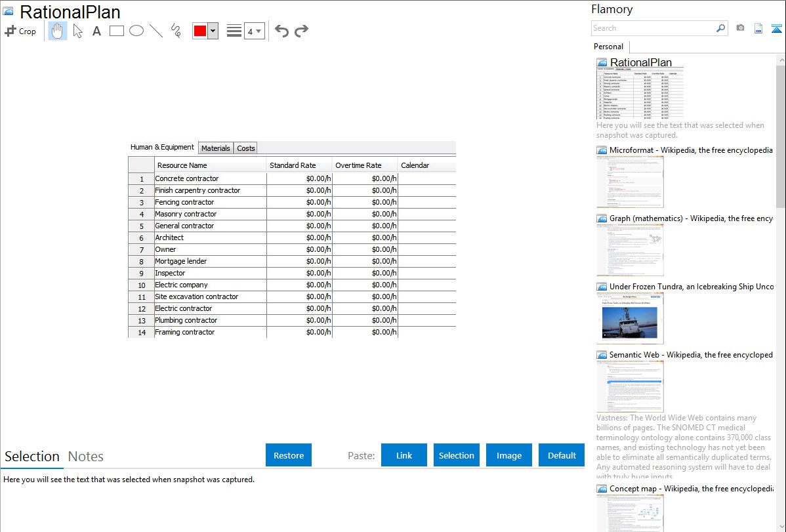Select the Crop tool
This screenshot has height=532, width=786.
coord(20,31)
